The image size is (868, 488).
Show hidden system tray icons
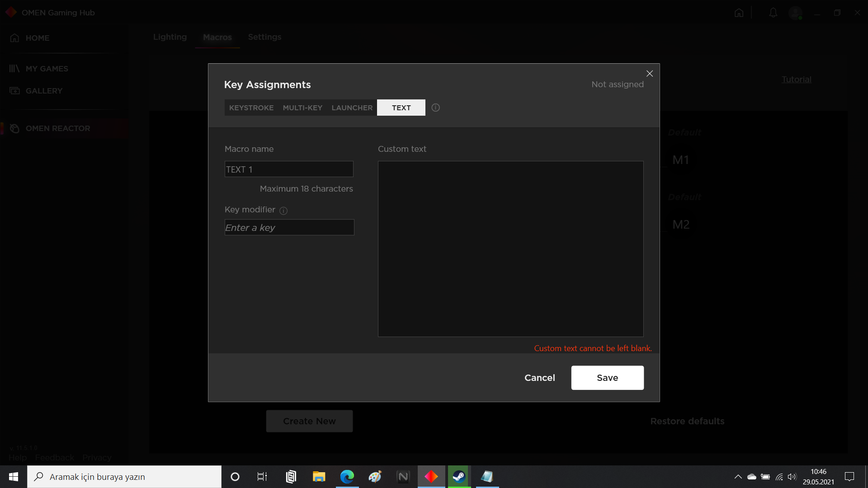[738, 477]
